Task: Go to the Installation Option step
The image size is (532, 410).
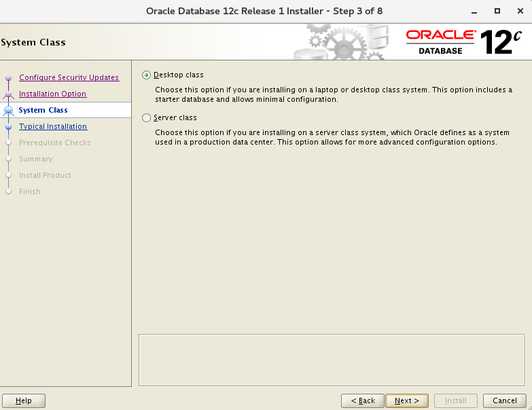Action: click(x=52, y=94)
